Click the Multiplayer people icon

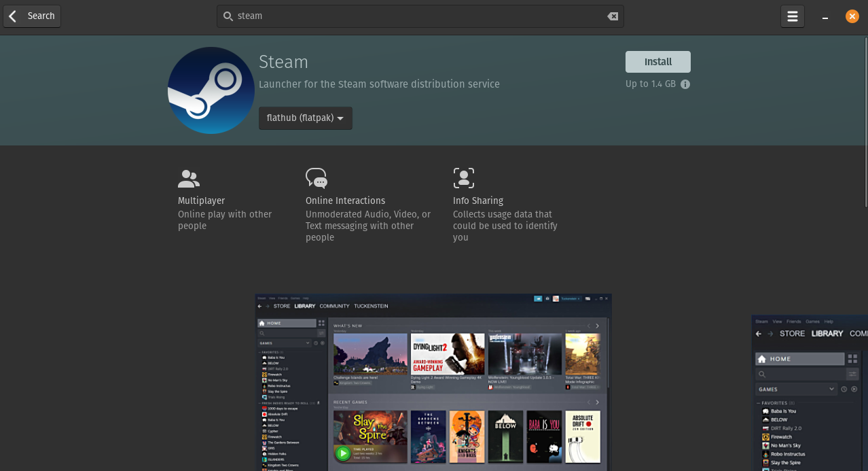pos(188,179)
